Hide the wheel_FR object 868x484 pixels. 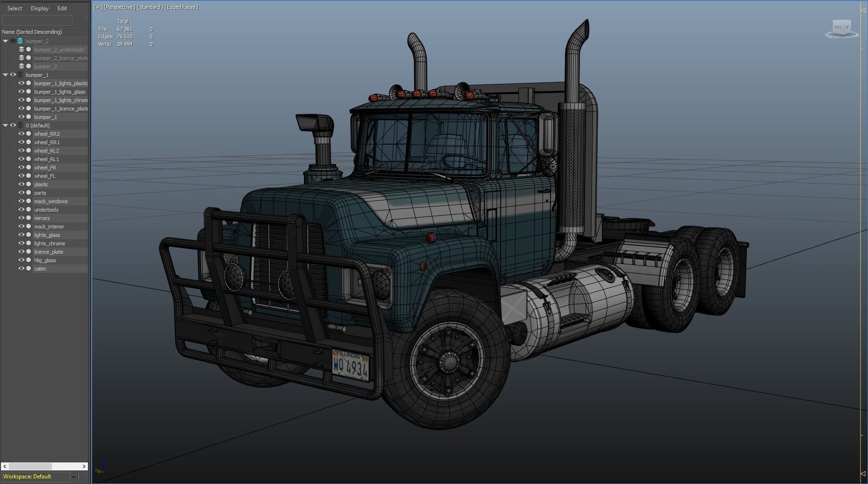click(22, 168)
